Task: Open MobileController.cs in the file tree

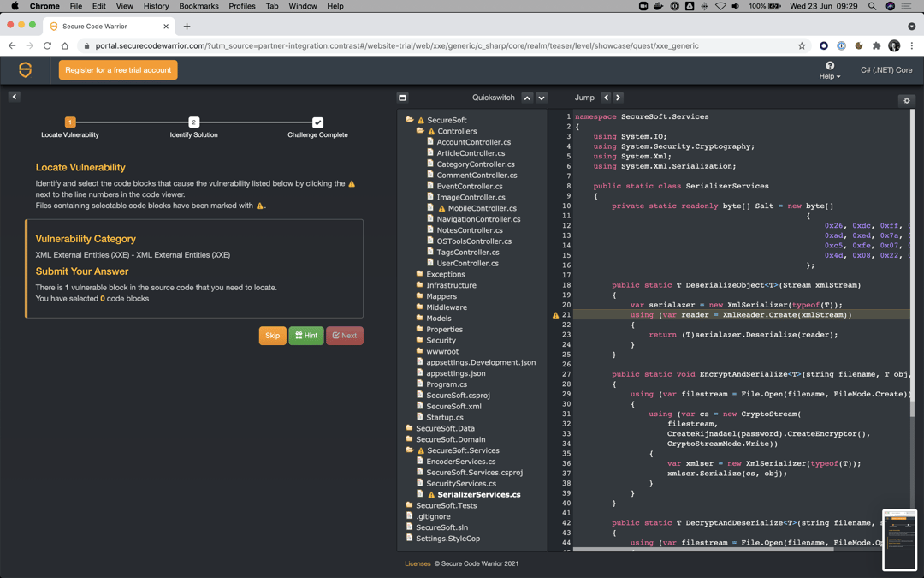Action: (x=482, y=208)
